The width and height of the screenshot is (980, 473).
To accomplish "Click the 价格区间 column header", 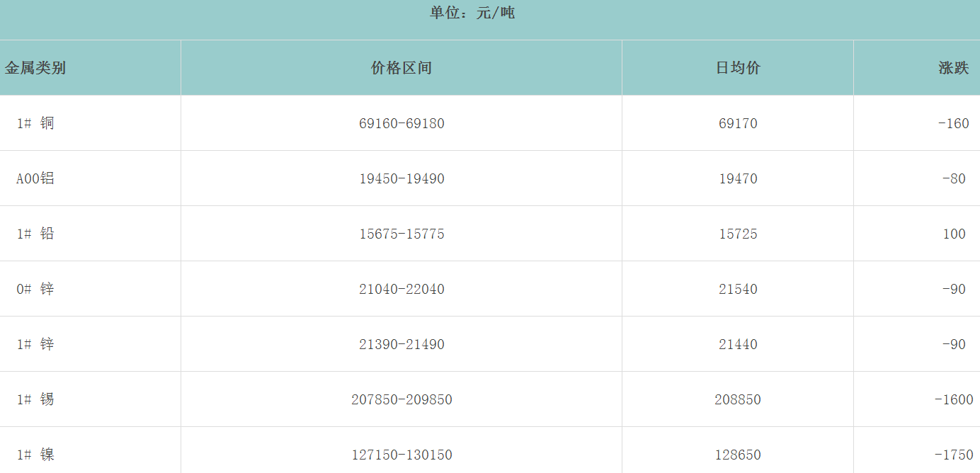I will tap(401, 68).
